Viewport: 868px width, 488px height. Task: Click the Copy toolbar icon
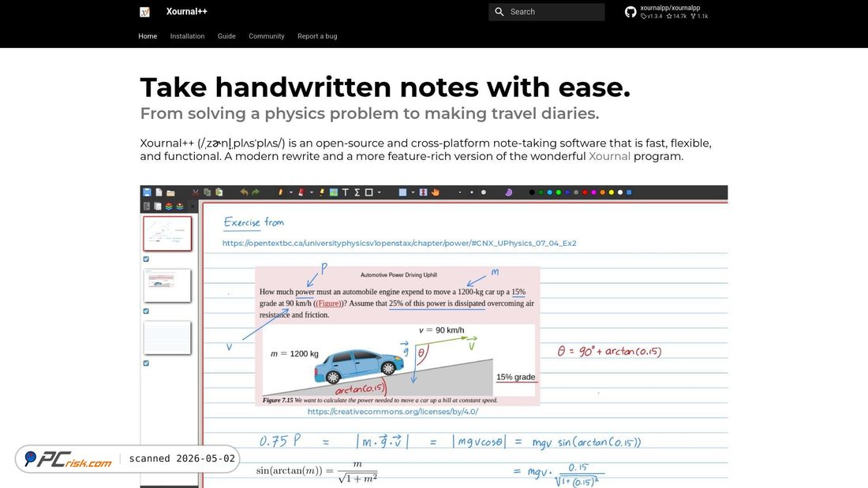(x=207, y=192)
